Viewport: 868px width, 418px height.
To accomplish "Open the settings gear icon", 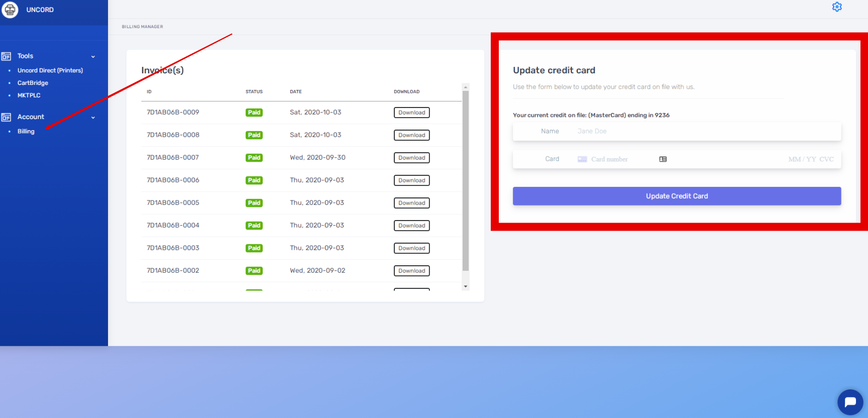I will (x=837, y=7).
